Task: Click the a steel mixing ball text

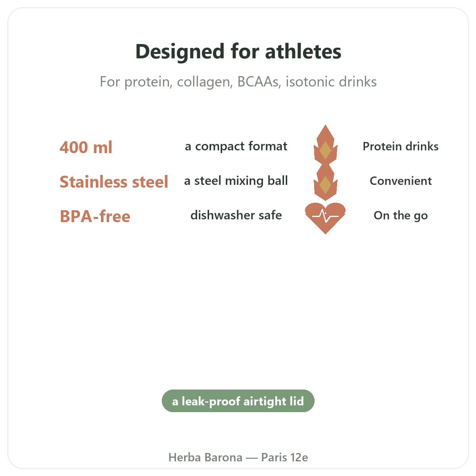Action: [236, 181]
